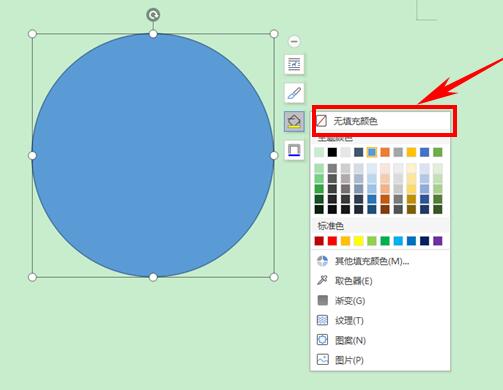Click the top-middle sizing handle of circle
This screenshot has width=503, height=390.
[153, 34]
